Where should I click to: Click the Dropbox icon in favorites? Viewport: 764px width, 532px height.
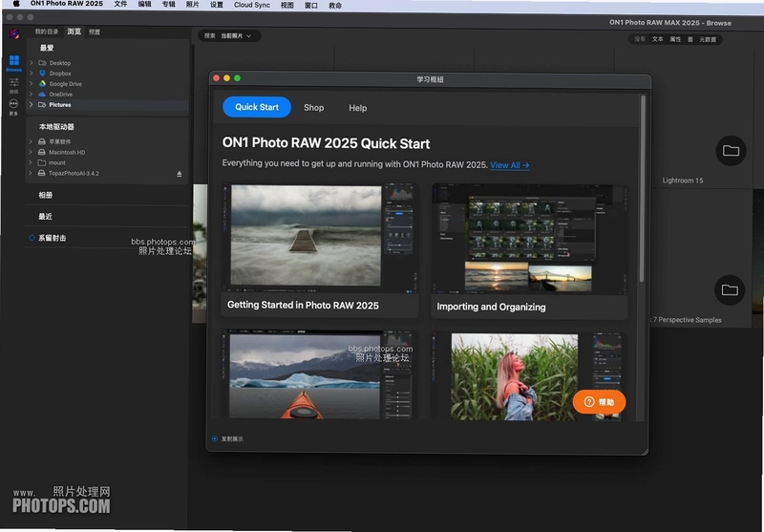pos(42,74)
